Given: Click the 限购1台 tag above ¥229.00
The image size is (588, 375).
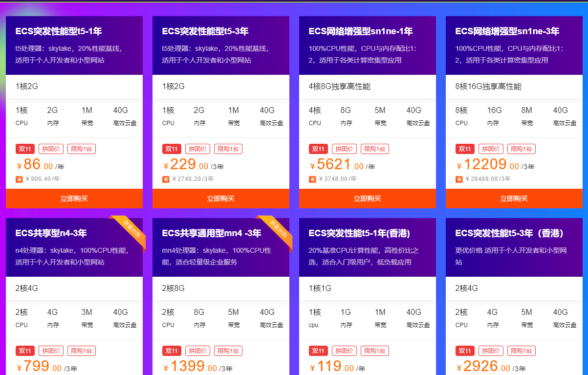Looking at the screenshot, I should coord(228,149).
